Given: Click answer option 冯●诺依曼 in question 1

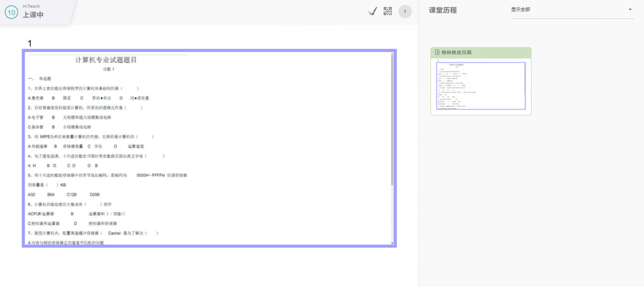Looking at the screenshot, I should coord(140,98).
